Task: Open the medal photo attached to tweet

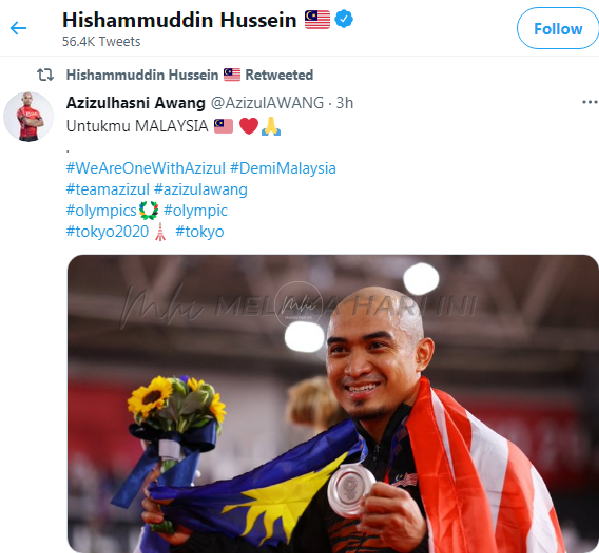Action: click(x=333, y=403)
